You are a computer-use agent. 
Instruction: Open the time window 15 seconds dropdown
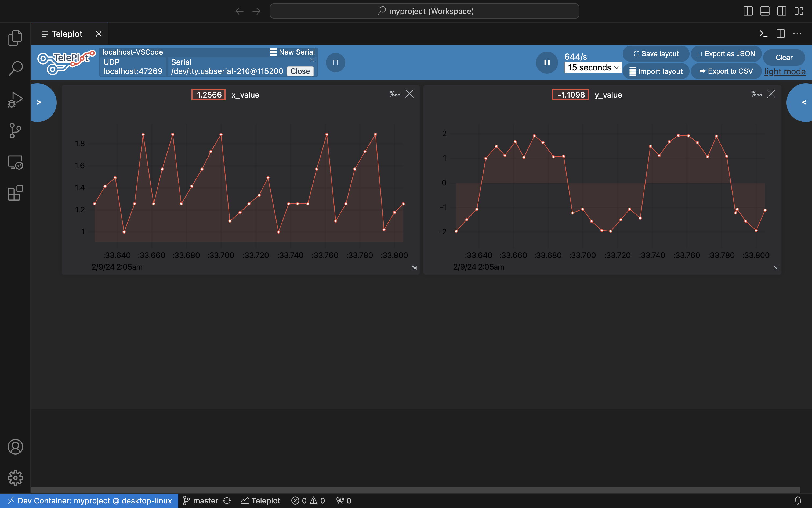(593, 67)
